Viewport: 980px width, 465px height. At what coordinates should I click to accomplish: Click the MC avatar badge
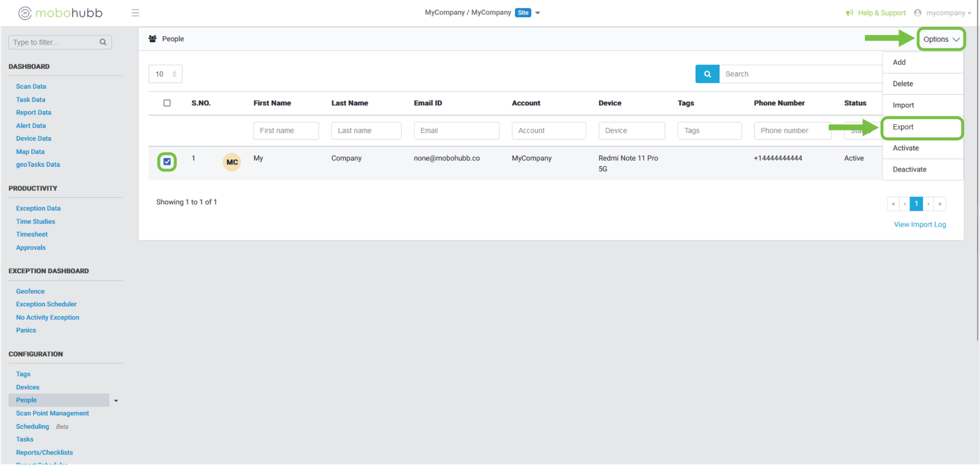click(232, 162)
